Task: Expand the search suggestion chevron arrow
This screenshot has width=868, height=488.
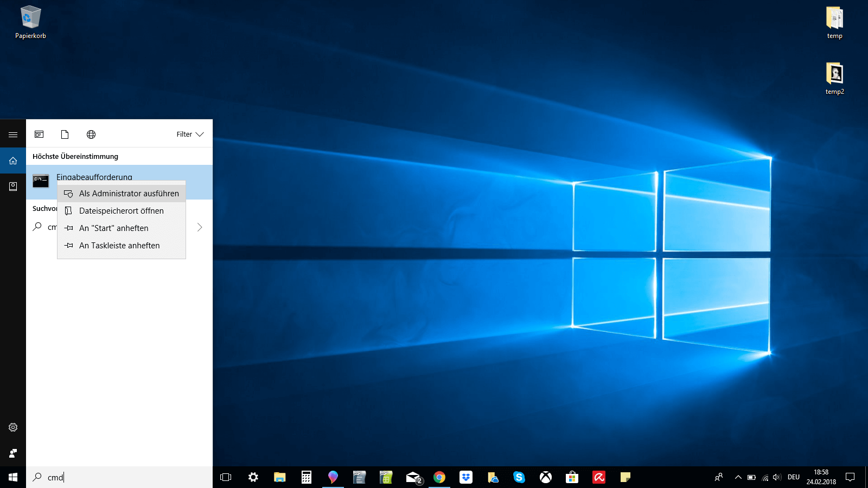Action: (x=200, y=227)
